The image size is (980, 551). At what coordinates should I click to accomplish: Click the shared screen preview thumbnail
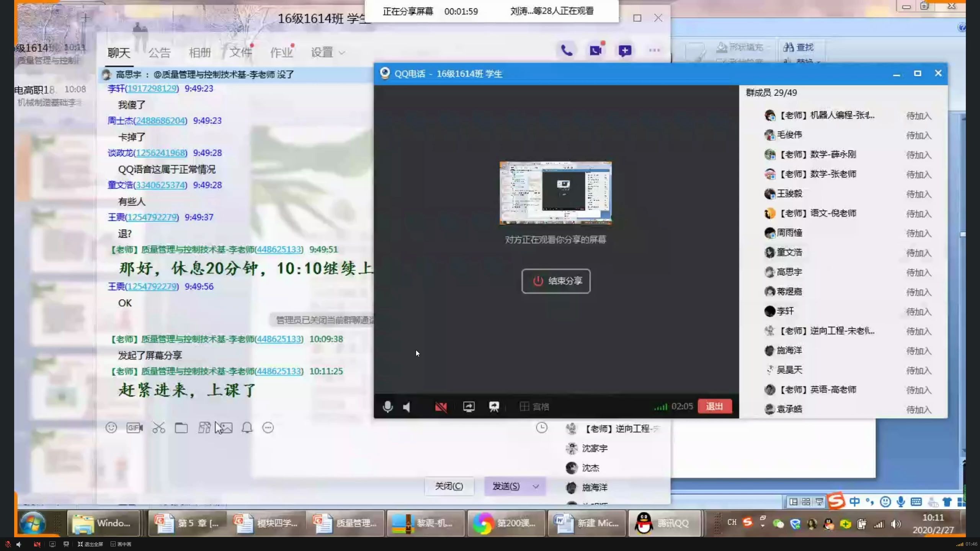(x=555, y=192)
